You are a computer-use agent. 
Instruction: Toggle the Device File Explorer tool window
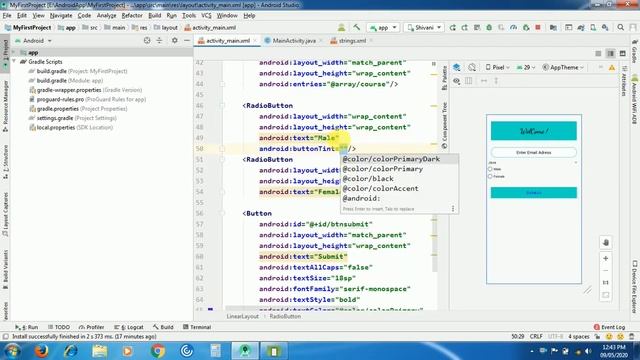click(x=635, y=287)
